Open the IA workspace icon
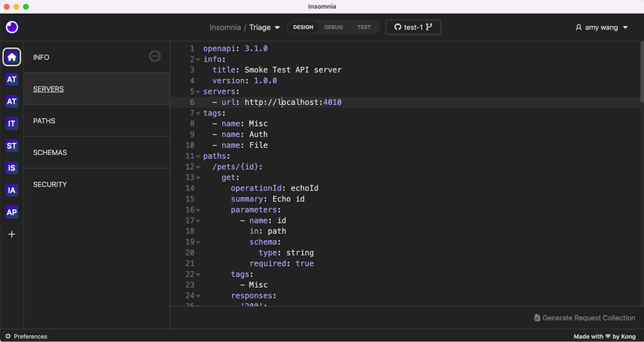Image resolution: width=644 pixels, height=342 pixels. pos(12,190)
